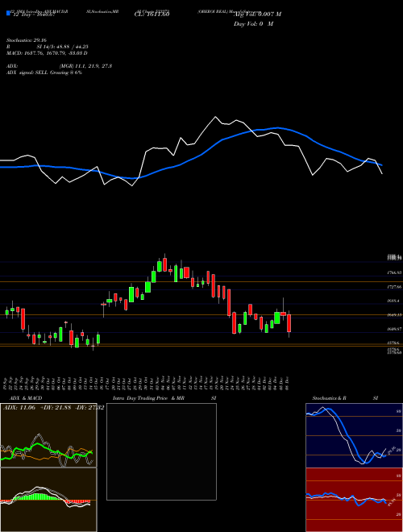403x532 pixels.
Task: Open the ADX indicator chart panel
Action: (x=48, y=435)
